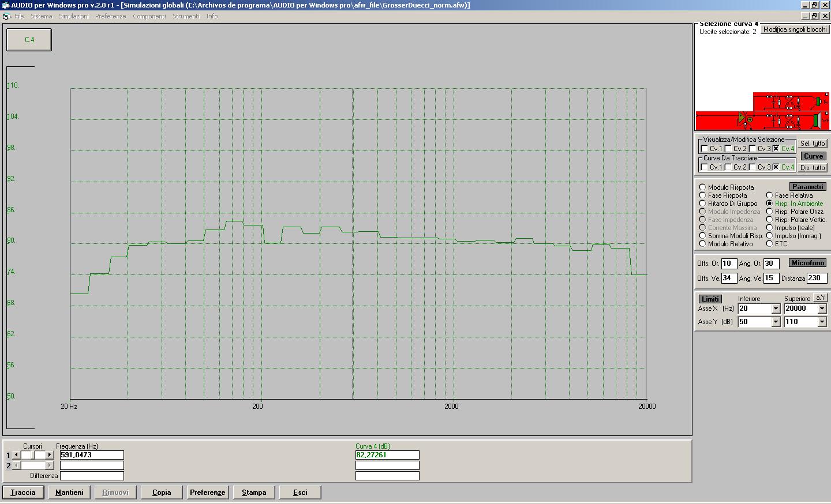Viewport: 831px width, 504px height.
Task: Open Asse X Inferiore dropdown arrow
Action: [x=776, y=309]
